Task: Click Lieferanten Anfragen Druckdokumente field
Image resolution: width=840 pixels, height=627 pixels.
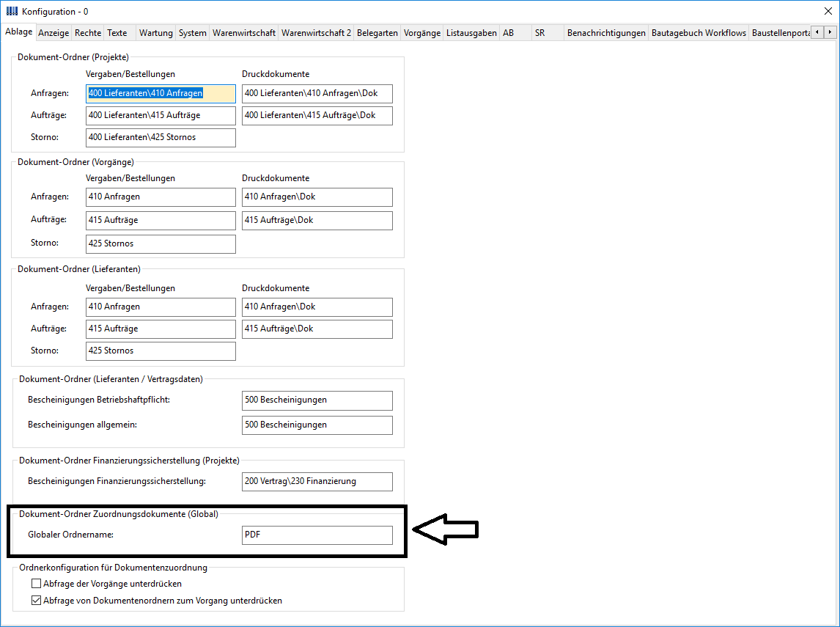Action: pyautogui.click(x=317, y=307)
